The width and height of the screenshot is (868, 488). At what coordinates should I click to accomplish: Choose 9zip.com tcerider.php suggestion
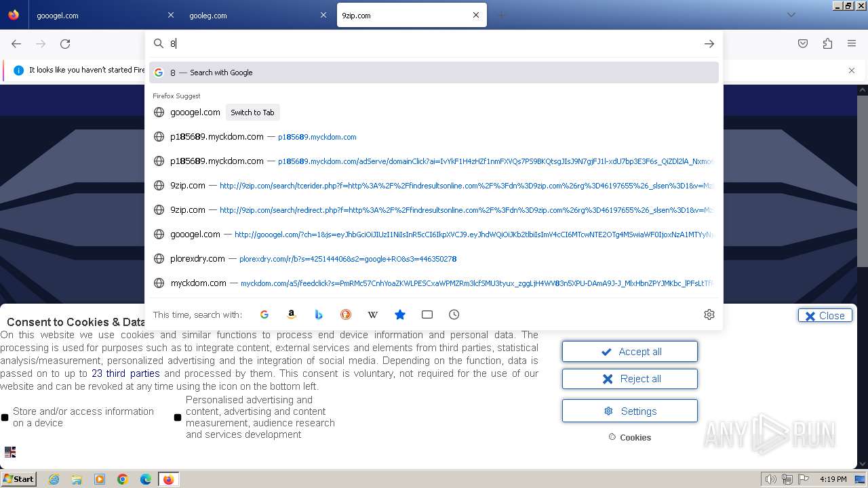(434, 186)
